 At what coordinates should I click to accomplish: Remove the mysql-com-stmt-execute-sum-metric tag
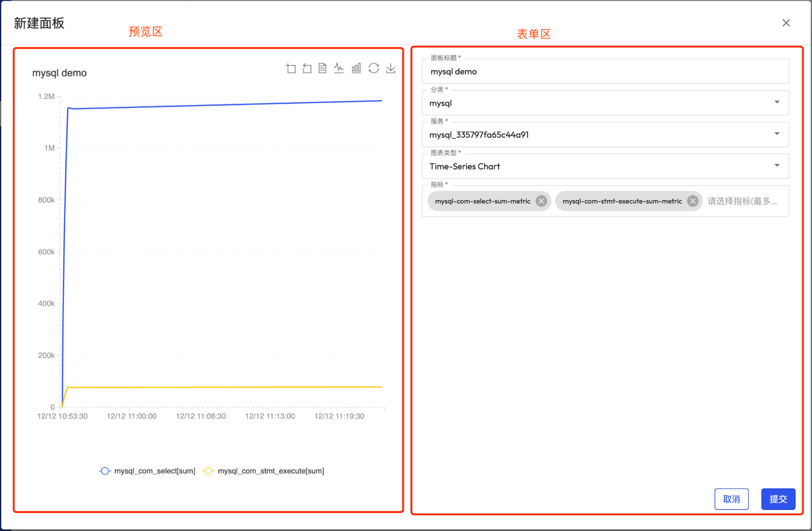point(693,201)
